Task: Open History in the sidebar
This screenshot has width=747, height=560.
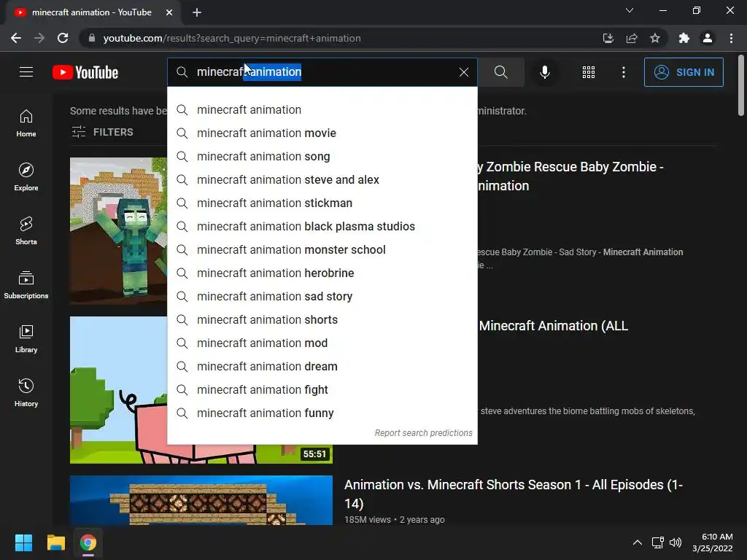Action: point(26,392)
